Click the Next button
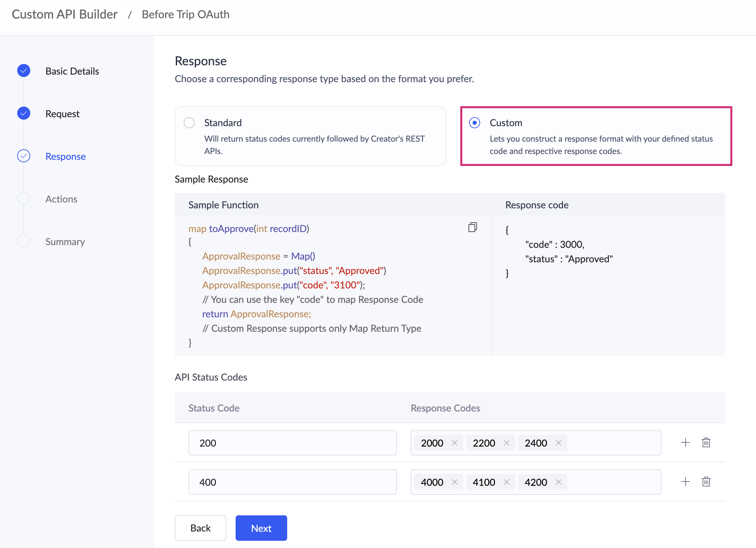 [x=261, y=528]
